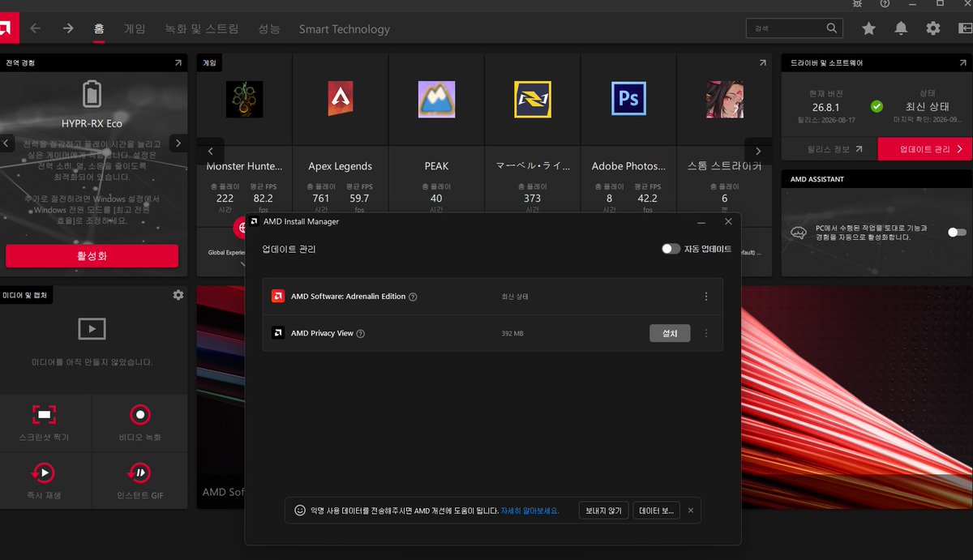Image resolution: width=973 pixels, height=560 pixels.
Task: Open the Apex Legends game icon
Action: [x=341, y=99]
